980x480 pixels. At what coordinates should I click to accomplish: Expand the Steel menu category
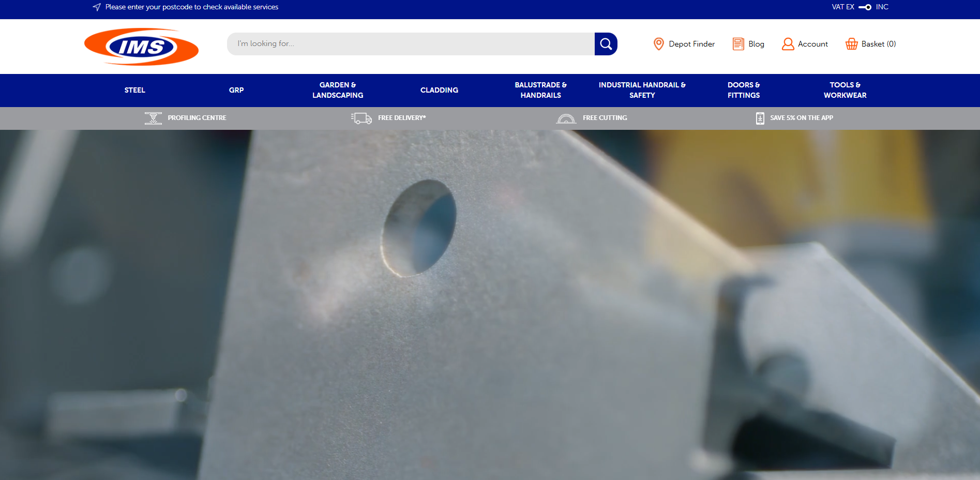tap(134, 90)
